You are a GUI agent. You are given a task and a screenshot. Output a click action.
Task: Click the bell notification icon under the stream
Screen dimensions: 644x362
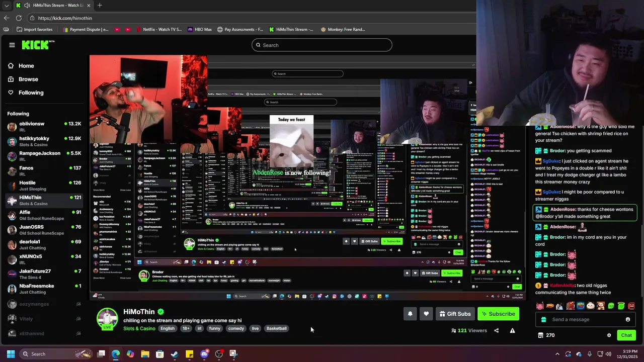click(410, 314)
